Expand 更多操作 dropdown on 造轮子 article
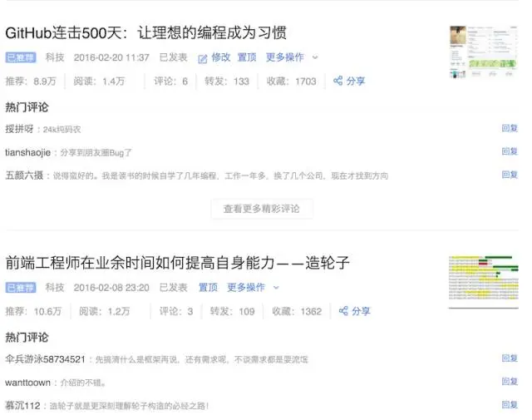 pos(253,288)
